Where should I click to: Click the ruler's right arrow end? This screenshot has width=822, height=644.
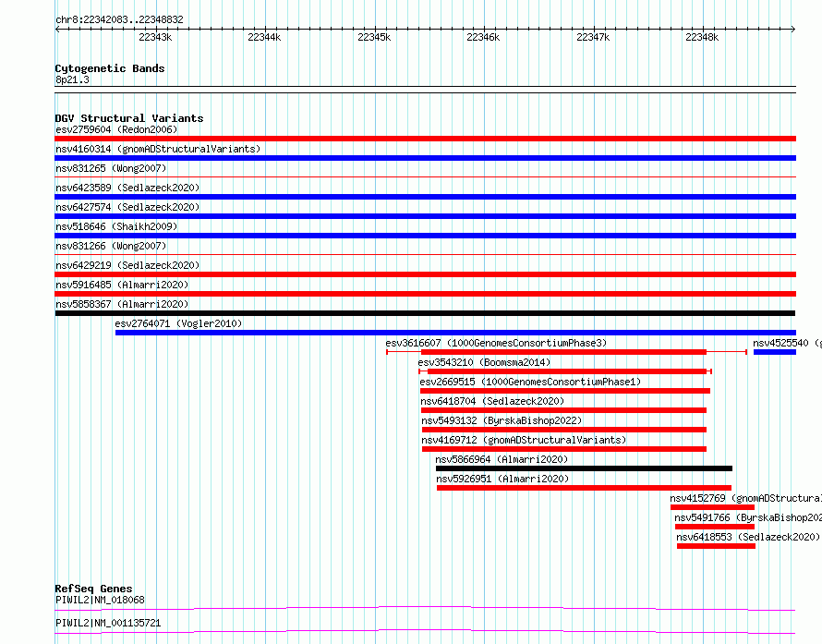(793, 30)
